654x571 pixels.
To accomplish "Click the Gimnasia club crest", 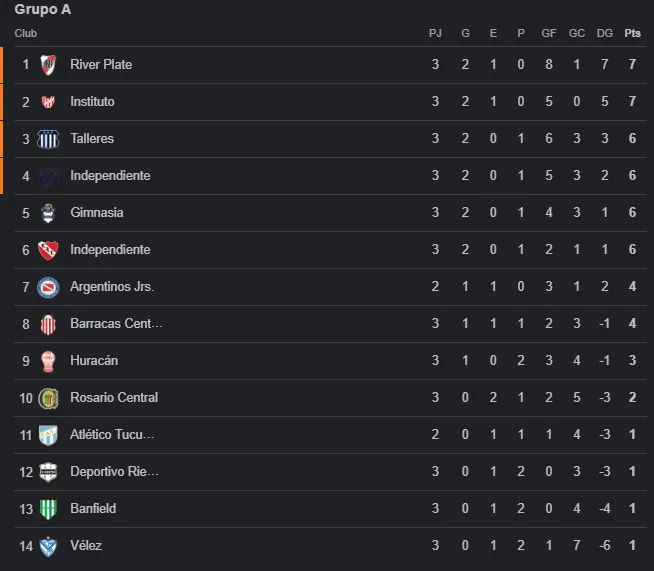I will point(48,213).
